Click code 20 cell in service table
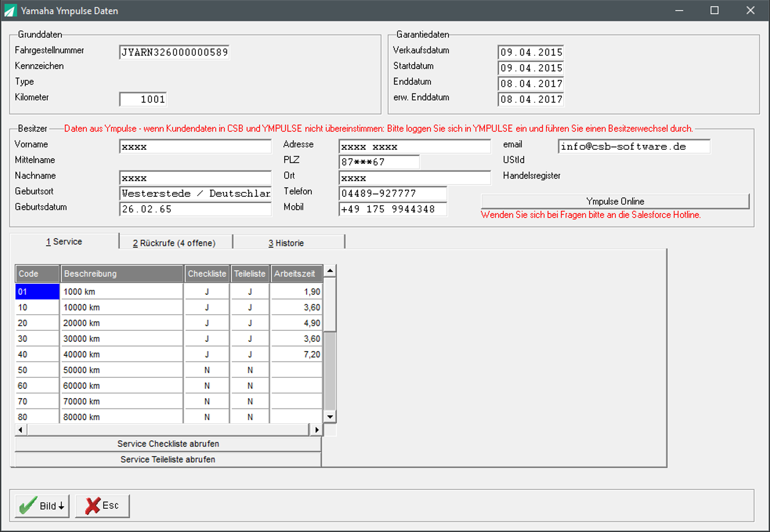This screenshot has height=532, width=770. [x=37, y=323]
